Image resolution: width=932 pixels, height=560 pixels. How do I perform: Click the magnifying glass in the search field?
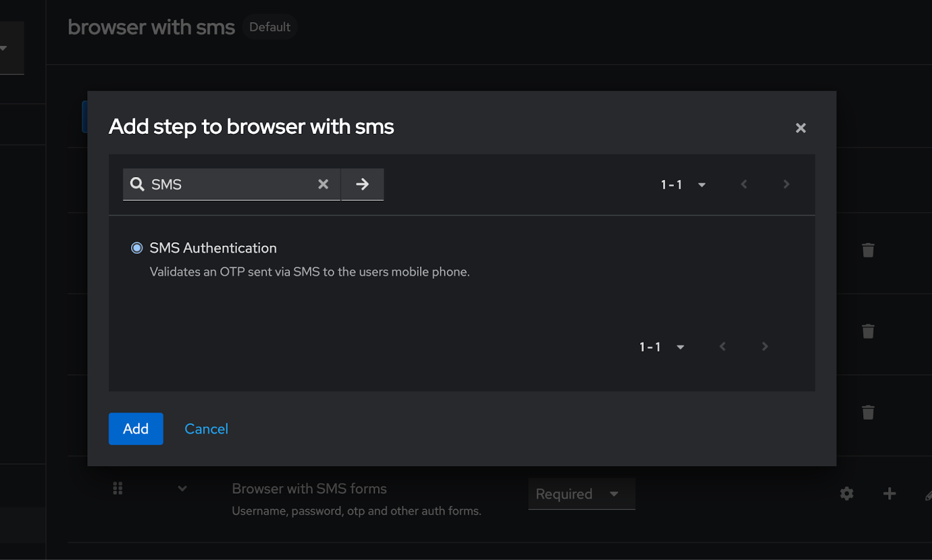pos(137,184)
